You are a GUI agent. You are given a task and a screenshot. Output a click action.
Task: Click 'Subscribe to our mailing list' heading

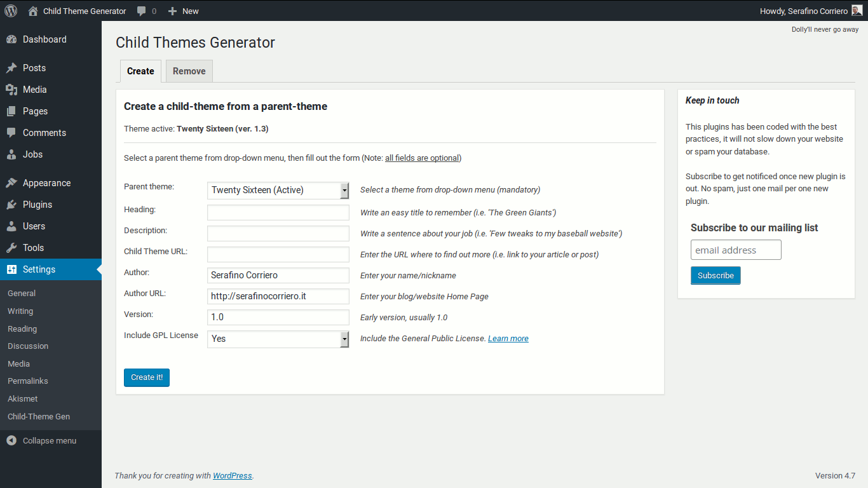coord(754,228)
